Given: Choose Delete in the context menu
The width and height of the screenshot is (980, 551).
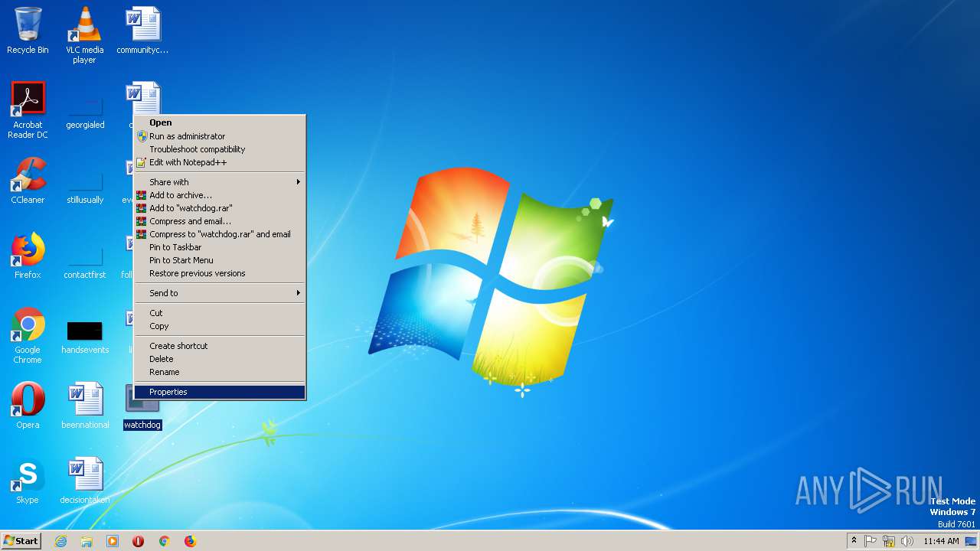Looking at the screenshot, I should tap(220, 359).
